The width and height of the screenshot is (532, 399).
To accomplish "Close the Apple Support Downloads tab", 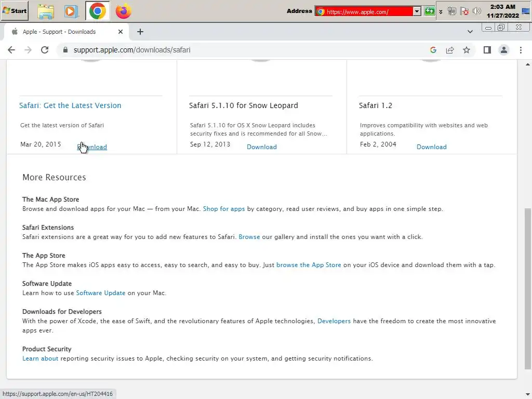I will pos(121,32).
